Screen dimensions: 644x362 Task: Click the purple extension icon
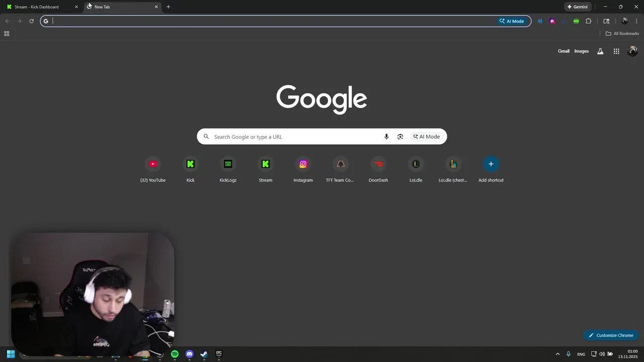tap(552, 21)
